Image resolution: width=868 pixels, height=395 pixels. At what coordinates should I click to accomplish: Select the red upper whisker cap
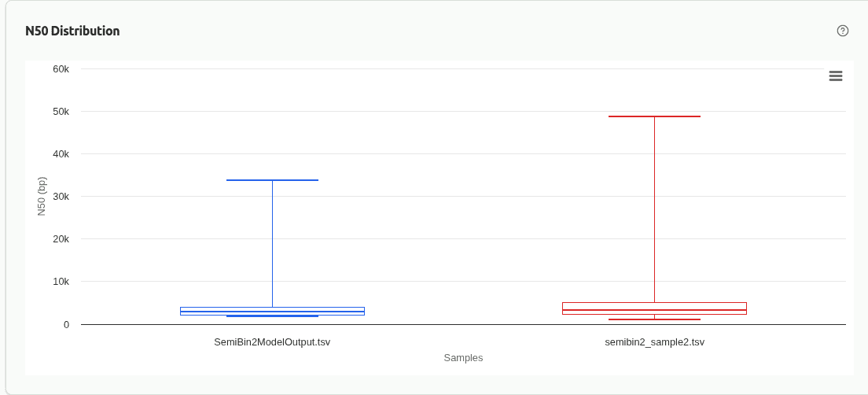tap(654, 116)
